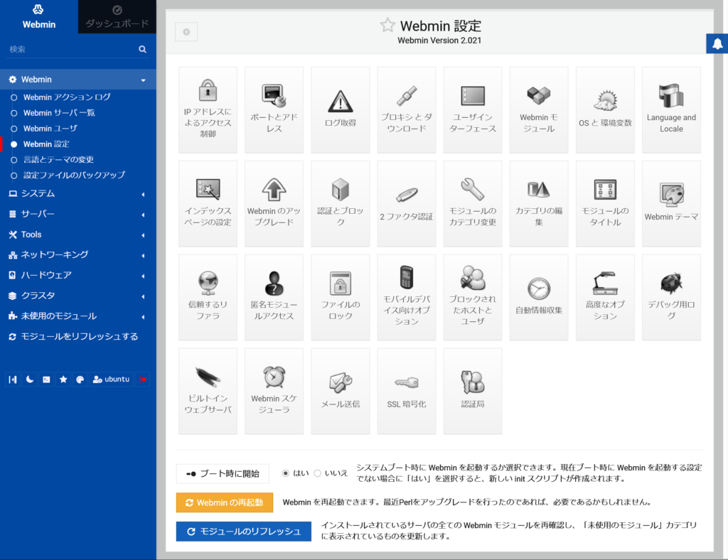728x560 pixels.
Task: Expand クラスタ sidebar category
Action: click(x=78, y=296)
